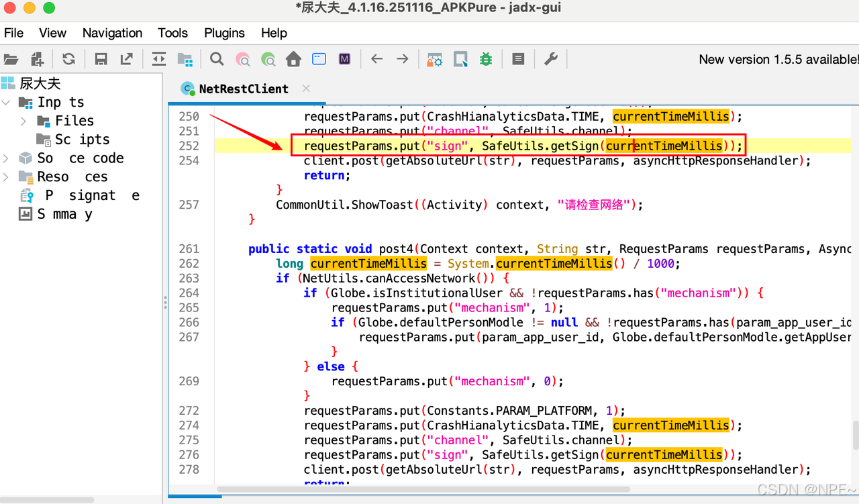
Task: Click CommonUtil.ShowToast on line 257
Action: 344,205
